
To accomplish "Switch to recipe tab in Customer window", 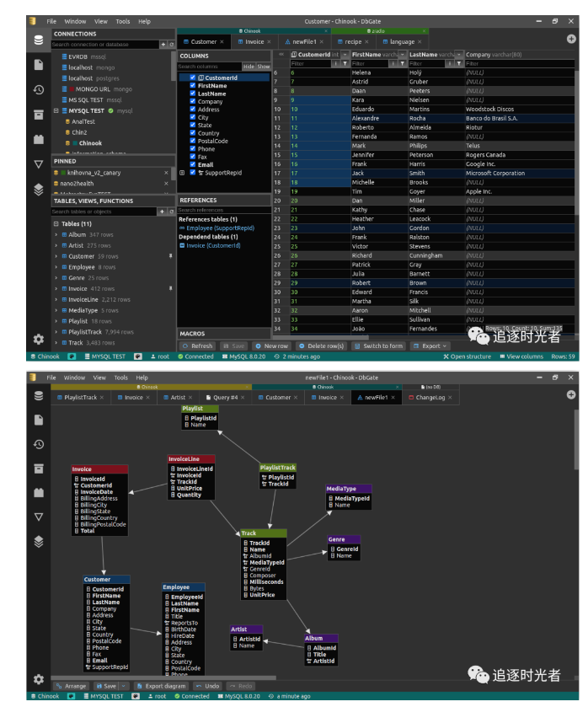I will [x=353, y=41].
